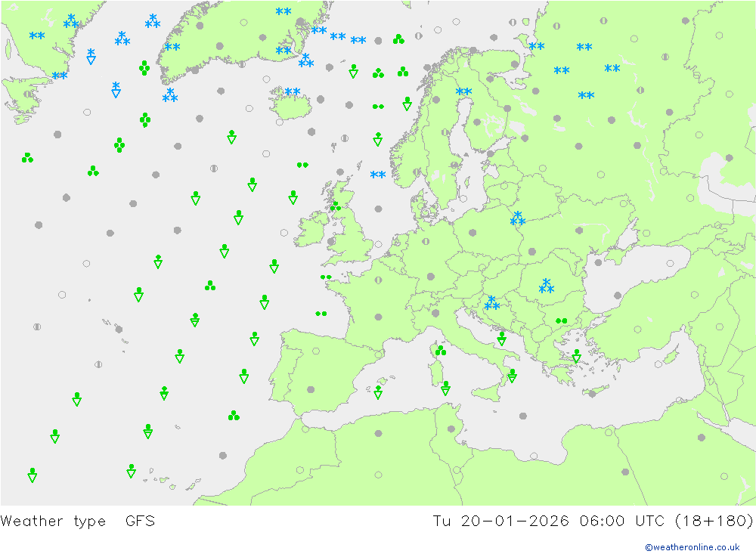Click the green rain dots over Bulgaria
Image resolution: width=756 pixels, height=554 pixels.
[561, 320]
